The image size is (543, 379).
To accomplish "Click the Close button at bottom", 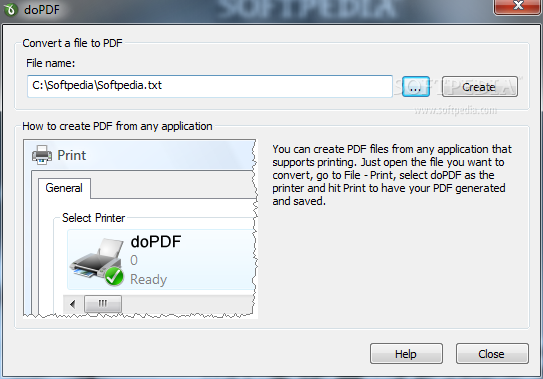I will (492, 354).
